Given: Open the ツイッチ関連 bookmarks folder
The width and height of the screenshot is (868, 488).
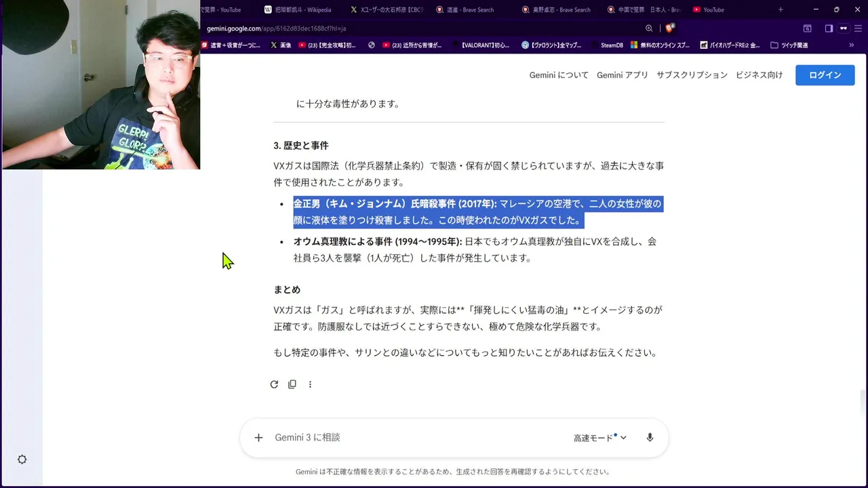Looking at the screenshot, I should tap(789, 45).
